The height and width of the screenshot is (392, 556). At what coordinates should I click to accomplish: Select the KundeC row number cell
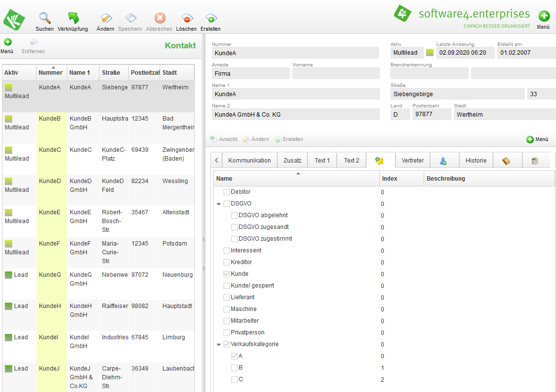52,159
